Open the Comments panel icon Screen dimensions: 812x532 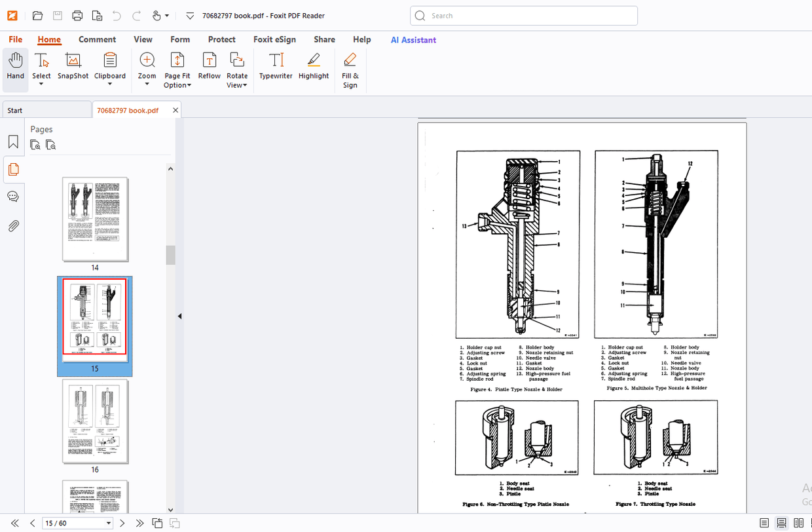(13, 197)
